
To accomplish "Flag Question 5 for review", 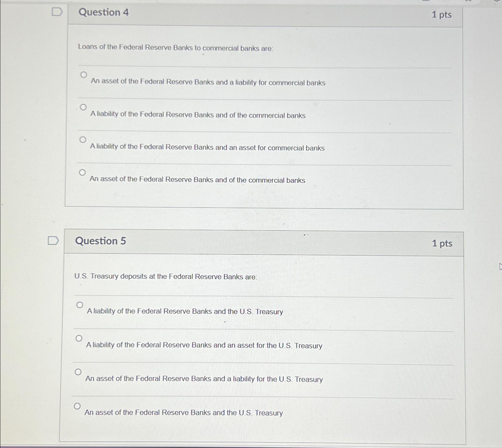I will coord(53,240).
